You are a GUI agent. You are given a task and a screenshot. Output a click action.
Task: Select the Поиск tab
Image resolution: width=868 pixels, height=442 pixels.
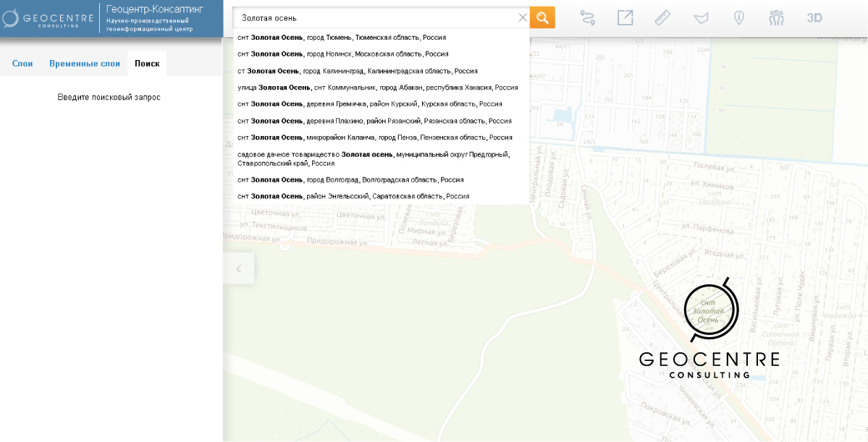pos(147,64)
